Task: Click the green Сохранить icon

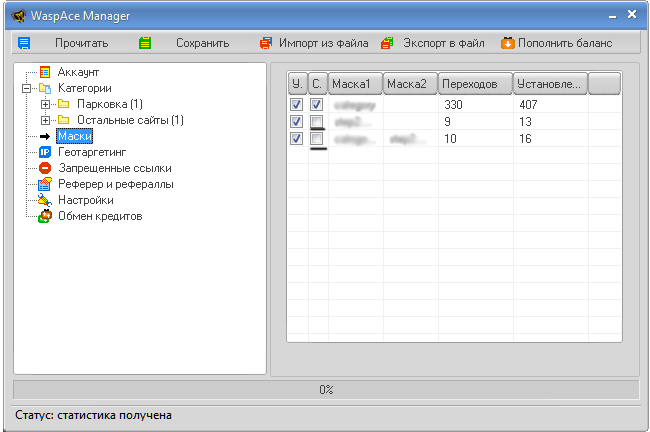Action: point(145,43)
